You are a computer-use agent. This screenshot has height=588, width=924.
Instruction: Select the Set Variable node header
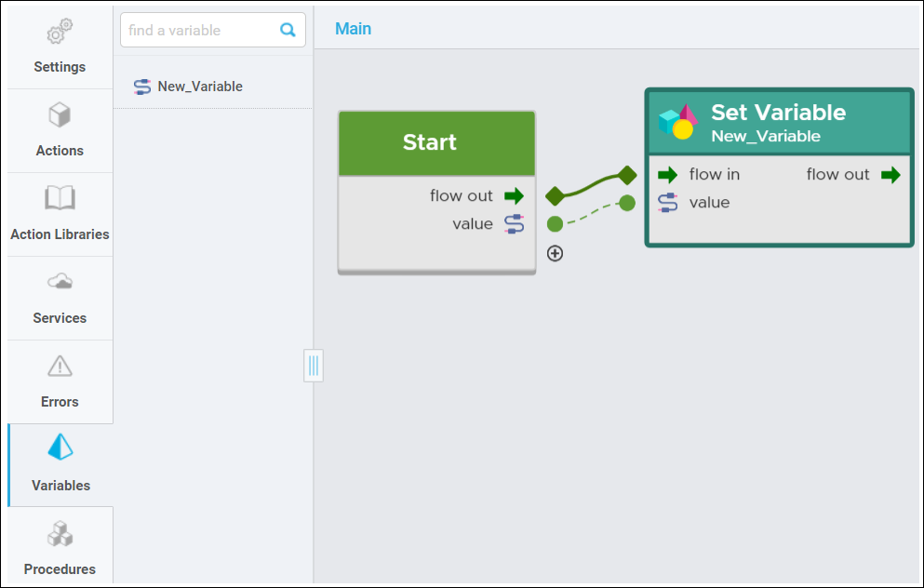tap(779, 123)
